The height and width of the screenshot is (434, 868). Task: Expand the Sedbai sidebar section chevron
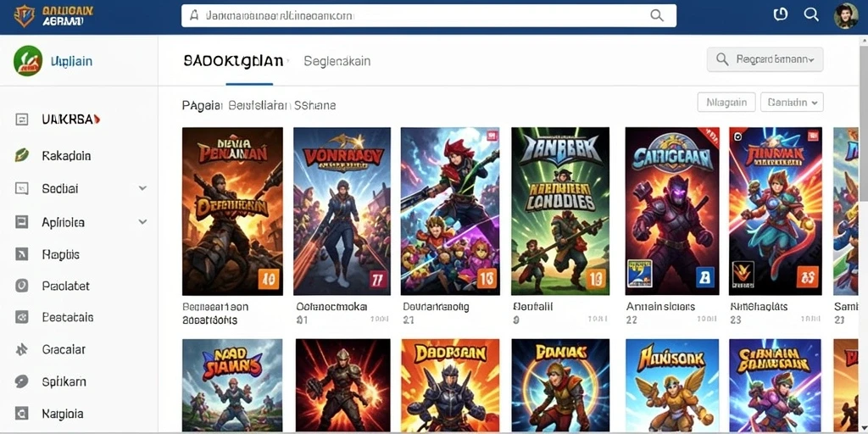coord(142,188)
